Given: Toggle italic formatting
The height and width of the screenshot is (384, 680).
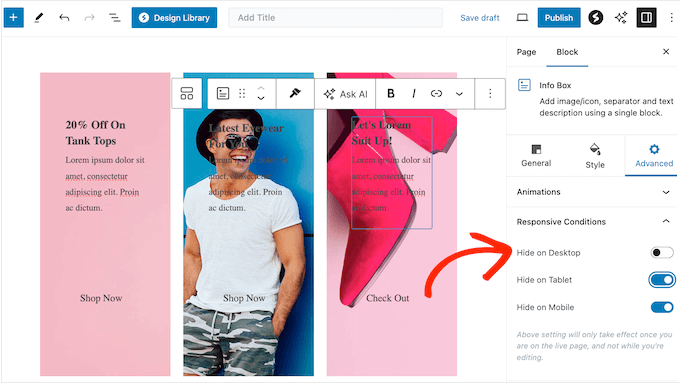Looking at the screenshot, I should 414,93.
